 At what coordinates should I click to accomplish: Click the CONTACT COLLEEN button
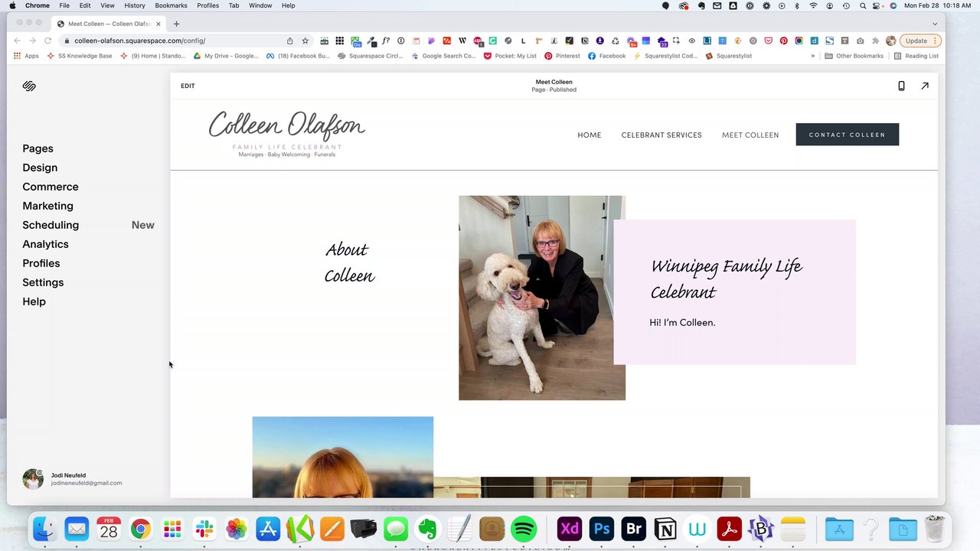tap(847, 135)
